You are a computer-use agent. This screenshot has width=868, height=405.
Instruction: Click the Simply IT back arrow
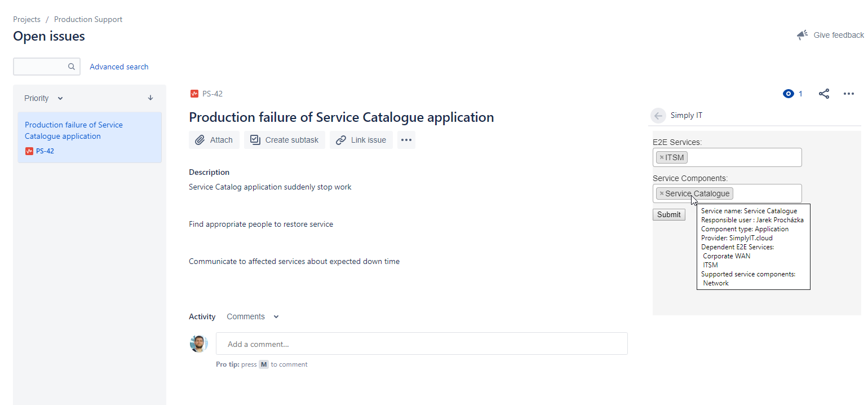pos(658,116)
